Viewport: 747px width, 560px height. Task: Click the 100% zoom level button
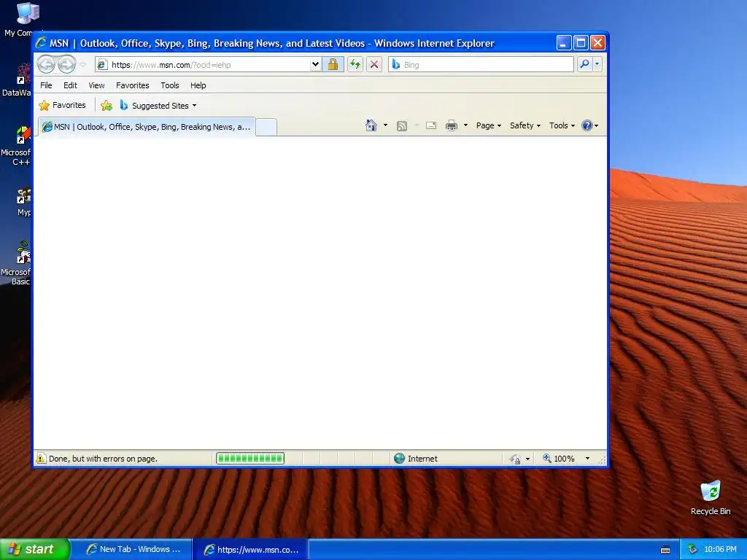[x=564, y=459]
